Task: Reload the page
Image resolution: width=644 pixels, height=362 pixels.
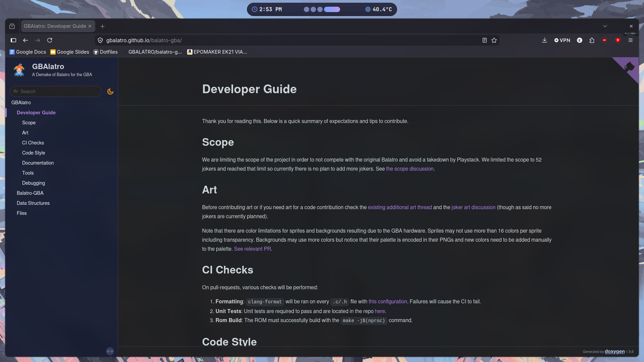Action: tap(50, 40)
